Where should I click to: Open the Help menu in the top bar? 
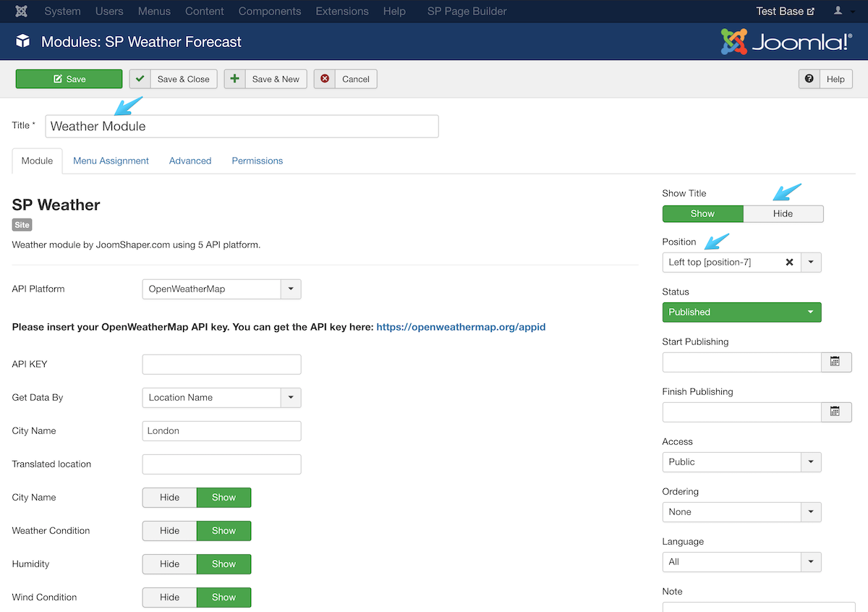(394, 12)
